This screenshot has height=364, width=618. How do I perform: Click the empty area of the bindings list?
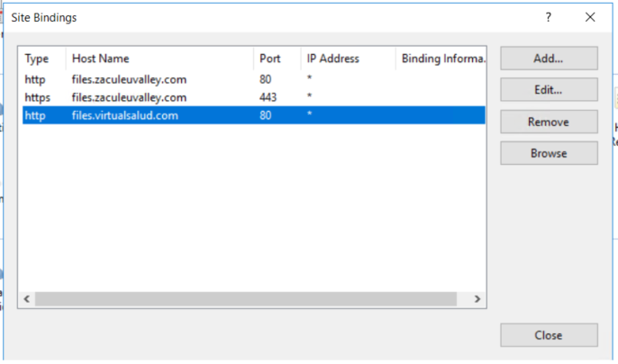pos(252,207)
